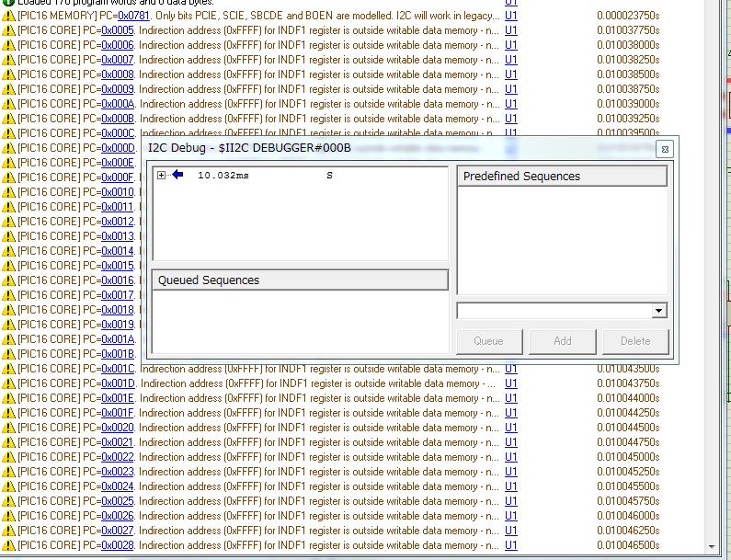Click warning icon on PC=0x0025 row
Image resolution: width=731 pixels, height=560 pixels.
[8, 501]
